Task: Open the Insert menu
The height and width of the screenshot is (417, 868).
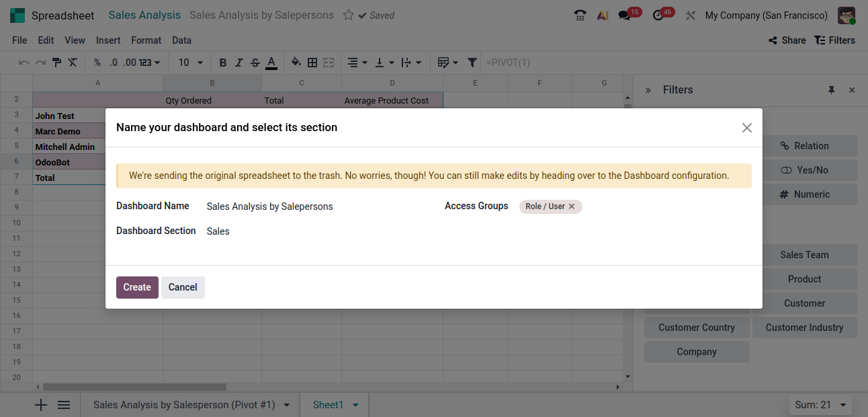Action: 108,40
